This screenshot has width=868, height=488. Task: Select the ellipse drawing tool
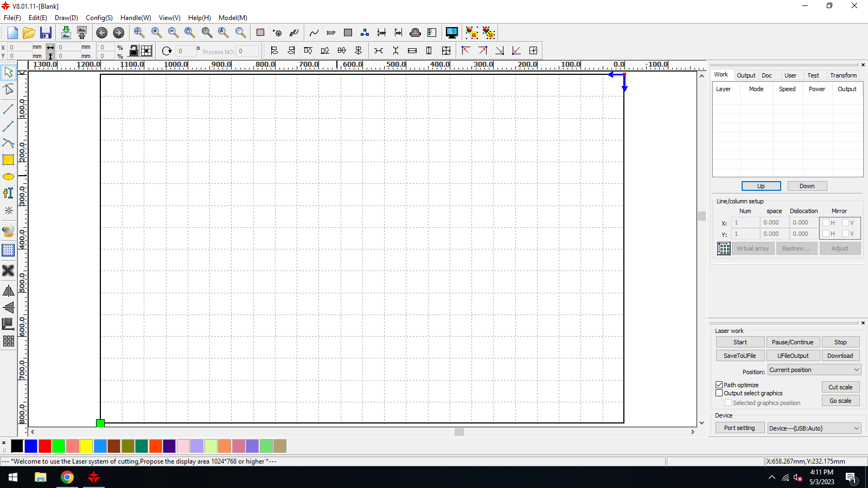click(8, 177)
